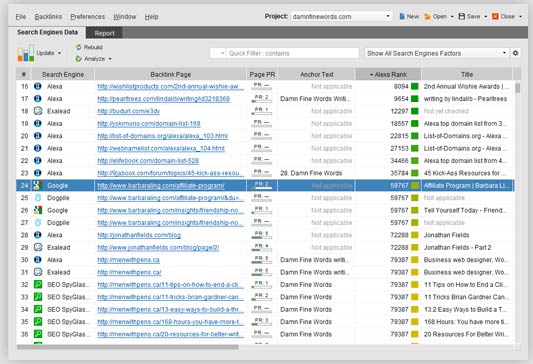Open the Backlinks menu

click(x=48, y=17)
